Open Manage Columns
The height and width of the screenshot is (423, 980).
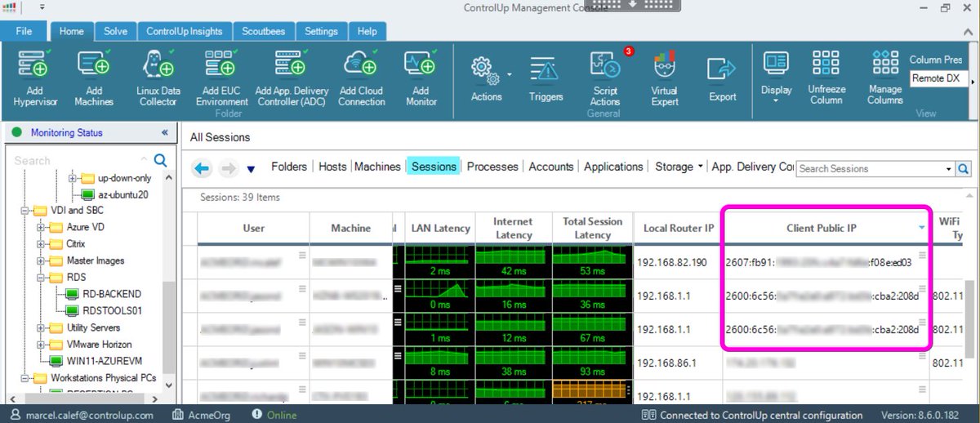884,77
